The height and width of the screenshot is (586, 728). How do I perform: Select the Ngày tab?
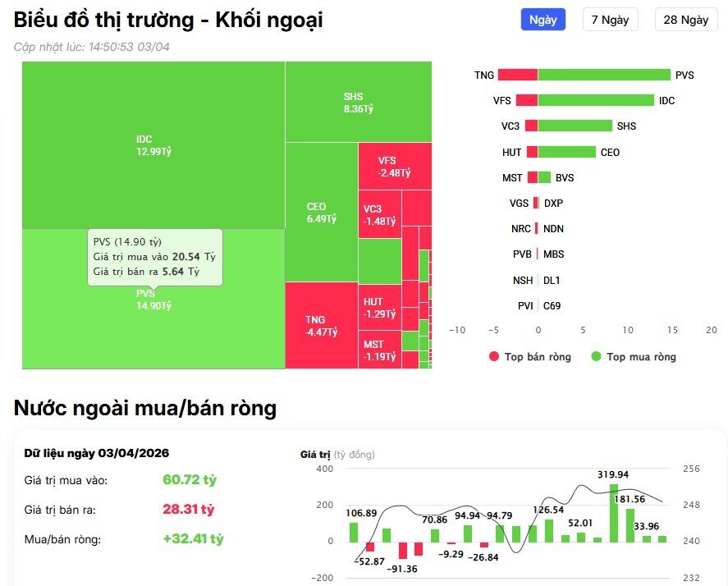point(543,19)
